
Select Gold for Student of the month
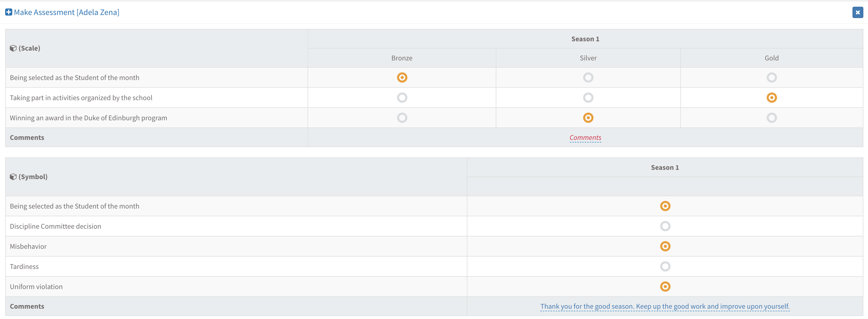(771, 78)
